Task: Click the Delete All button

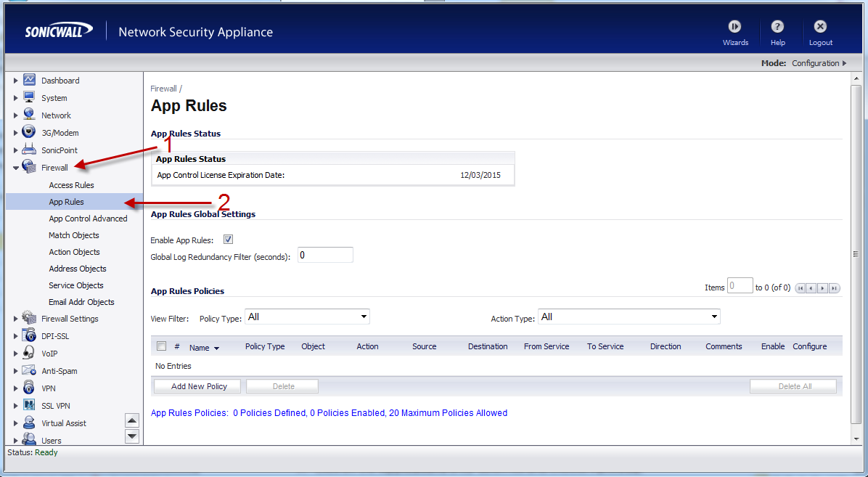Action: pos(793,386)
